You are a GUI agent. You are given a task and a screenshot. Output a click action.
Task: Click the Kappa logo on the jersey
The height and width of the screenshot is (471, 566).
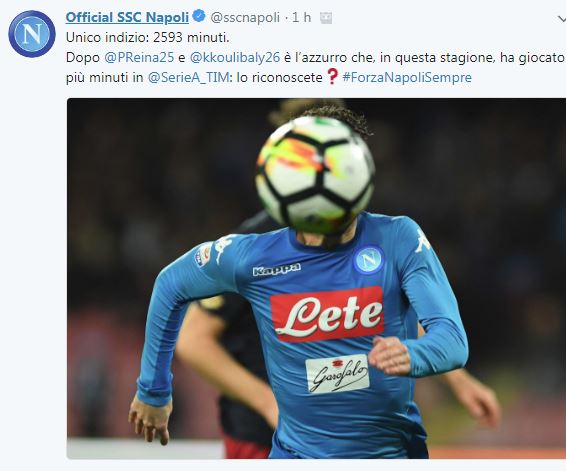(x=277, y=269)
